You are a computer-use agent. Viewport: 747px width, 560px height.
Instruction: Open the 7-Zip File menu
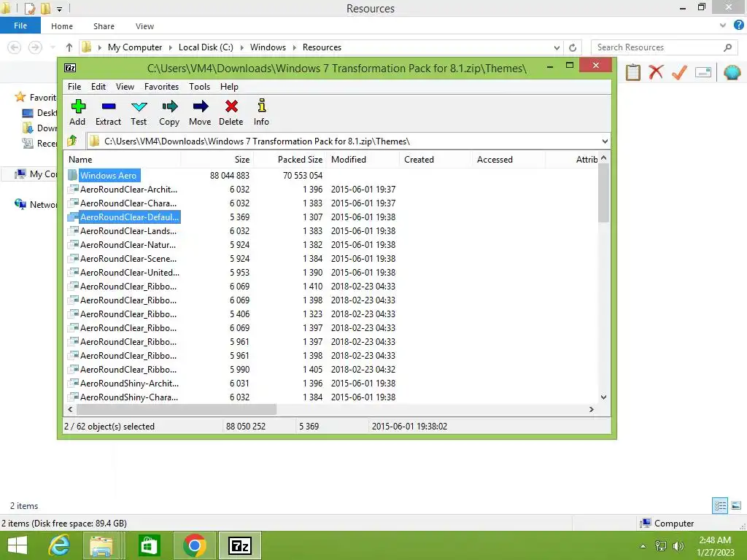74,87
